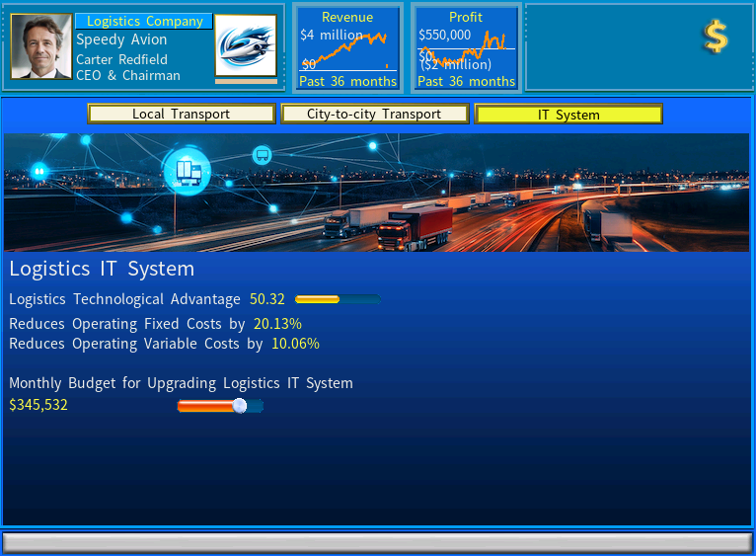The height and width of the screenshot is (556, 756).
Task: Click the 50.32 technological advantage value
Action: tap(267, 299)
